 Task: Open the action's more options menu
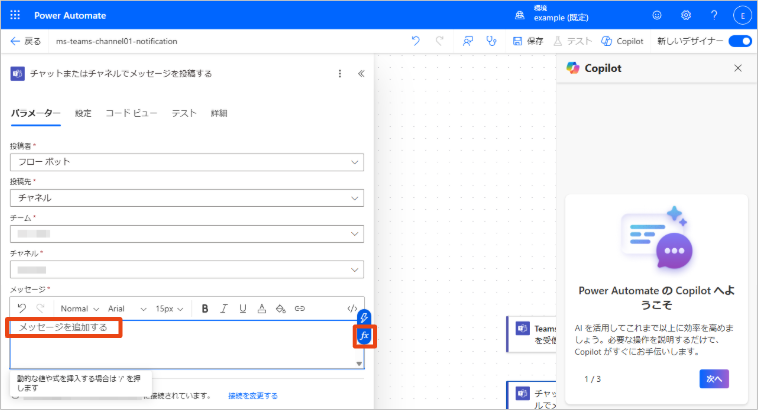(340, 73)
